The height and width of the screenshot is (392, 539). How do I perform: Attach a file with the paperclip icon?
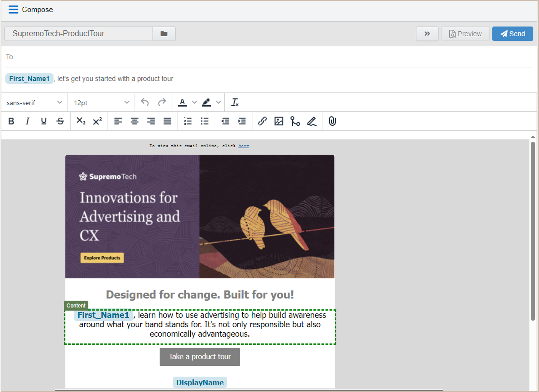click(x=332, y=121)
